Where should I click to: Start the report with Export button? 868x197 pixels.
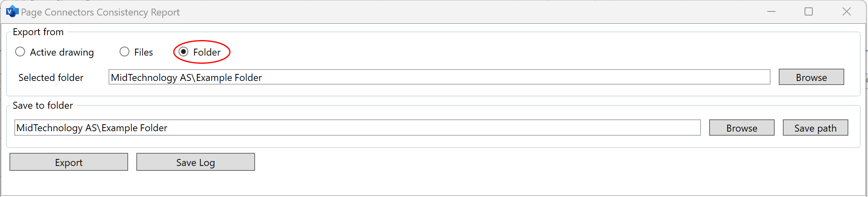pos(69,162)
